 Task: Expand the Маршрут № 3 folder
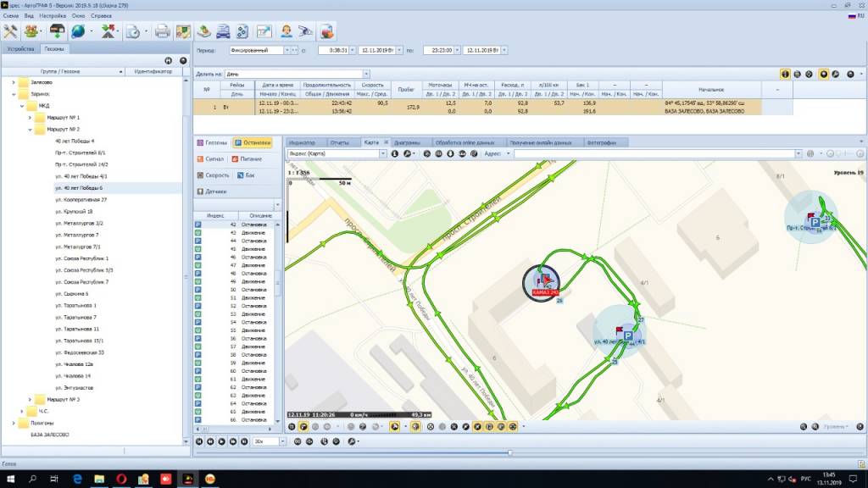point(30,399)
